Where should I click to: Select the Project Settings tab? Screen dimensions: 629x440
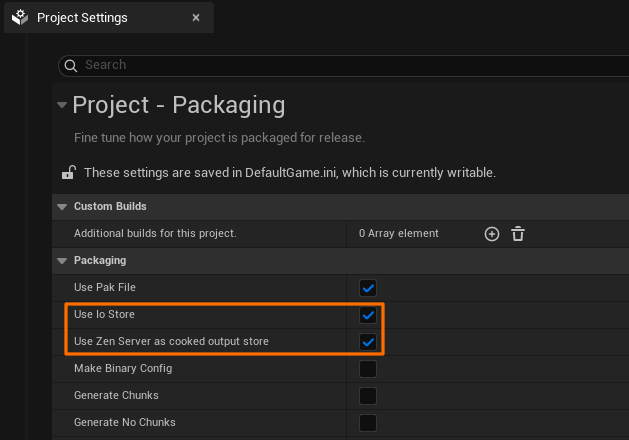pyautogui.click(x=82, y=18)
